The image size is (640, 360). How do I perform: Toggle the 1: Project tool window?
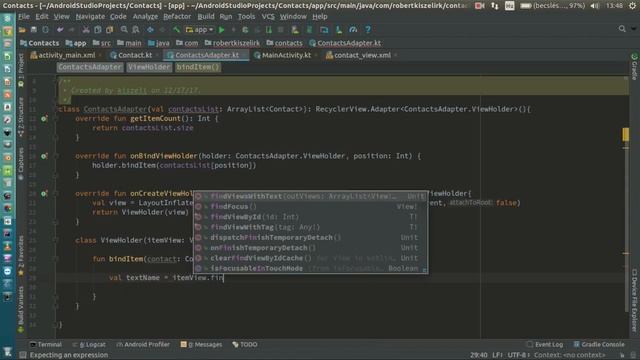coord(21,69)
